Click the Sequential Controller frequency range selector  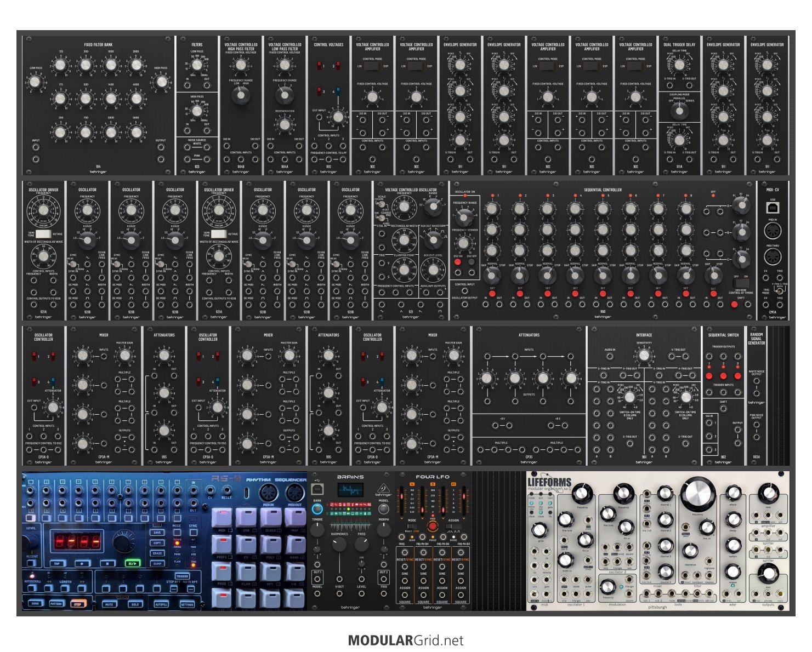coord(465,216)
